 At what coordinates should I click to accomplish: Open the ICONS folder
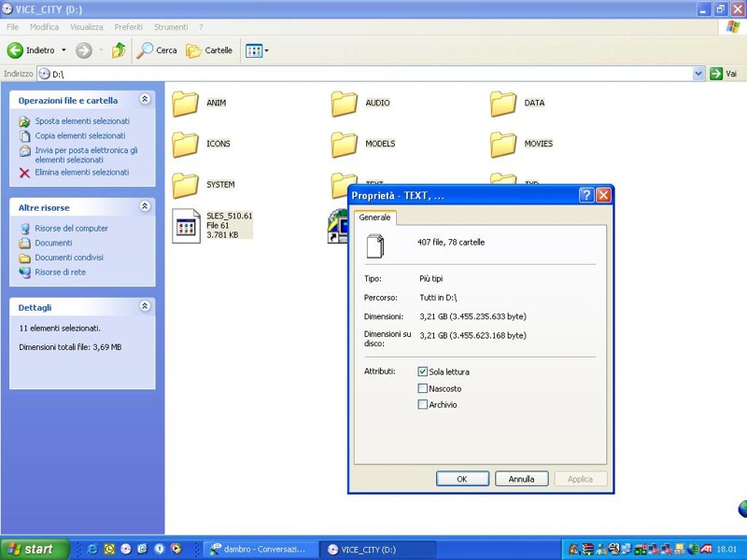[x=185, y=145]
